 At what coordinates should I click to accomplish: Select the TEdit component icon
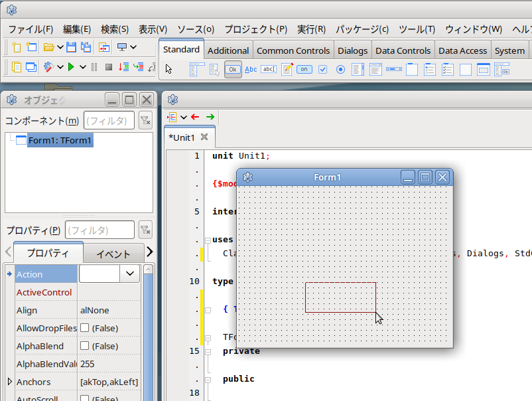269,69
